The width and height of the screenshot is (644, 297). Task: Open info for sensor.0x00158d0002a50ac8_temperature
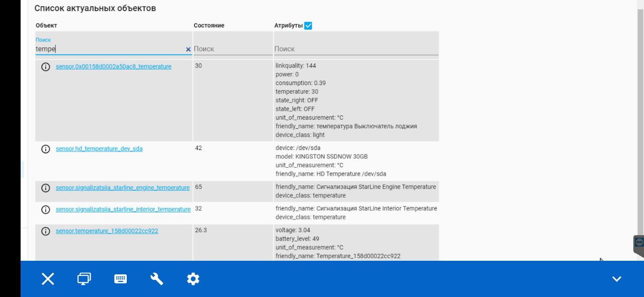[x=45, y=66]
